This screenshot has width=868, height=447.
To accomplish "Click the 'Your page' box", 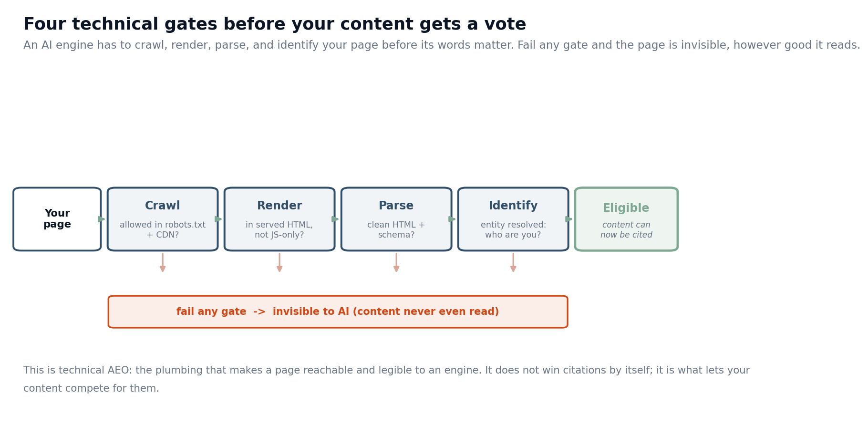I will (x=57, y=219).
